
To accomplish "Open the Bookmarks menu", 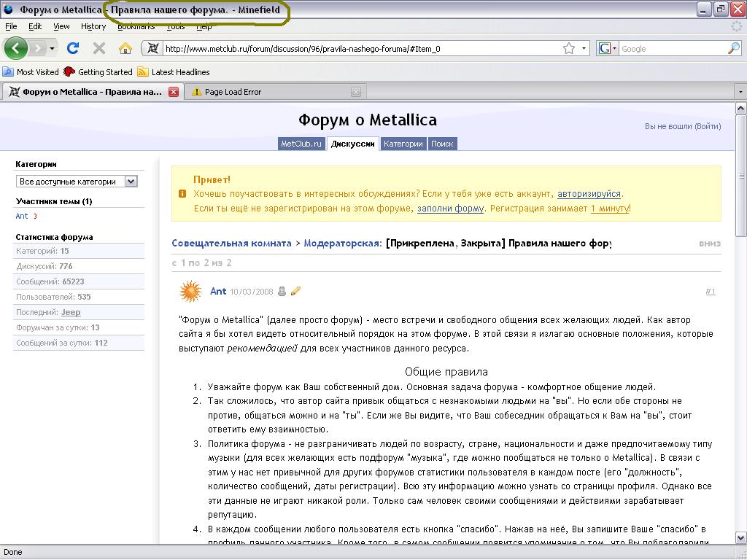I will tap(136, 26).
